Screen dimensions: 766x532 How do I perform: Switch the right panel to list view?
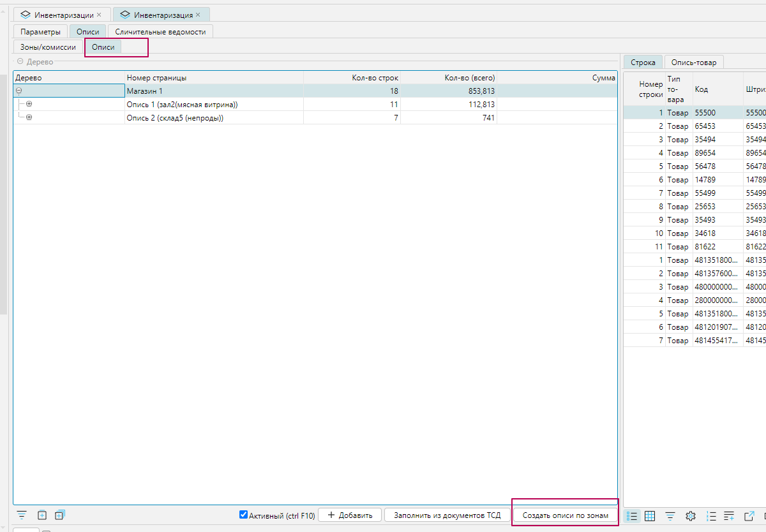click(x=632, y=515)
